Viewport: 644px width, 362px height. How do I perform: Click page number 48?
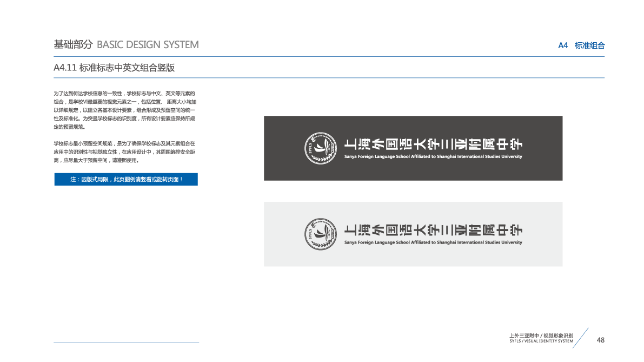(600, 340)
